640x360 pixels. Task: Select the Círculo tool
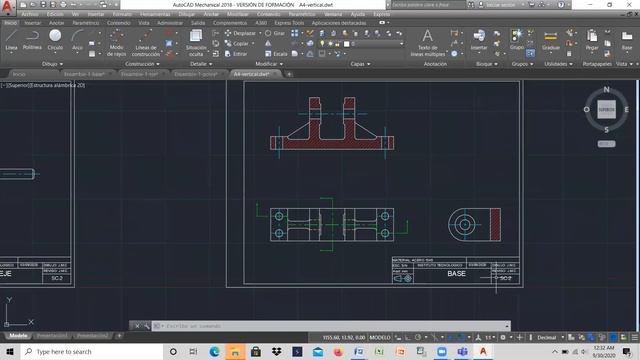coord(55,40)
